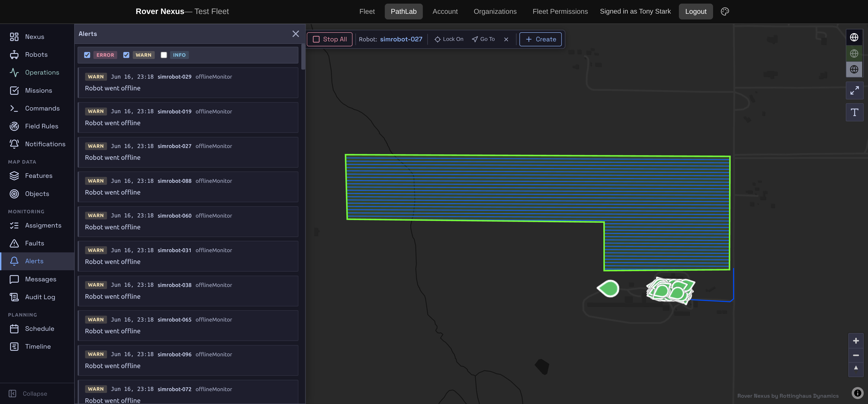Open Robots in the sidebar
This screenshot has width=868, height=404.
coord(36,54)
